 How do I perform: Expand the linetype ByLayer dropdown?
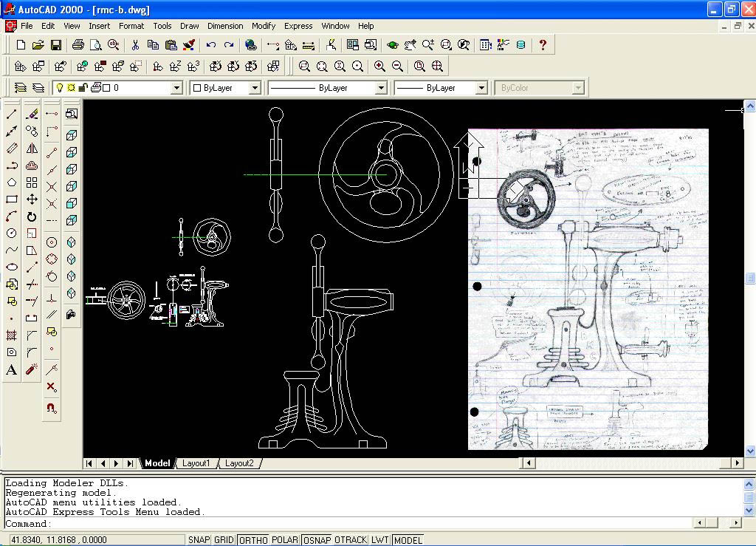click(381, 87)
